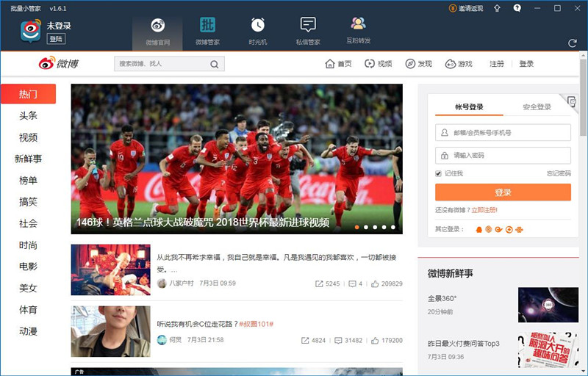Open the 何炅 post thumbnail
Viewport: 588px width, 376px height.
(x=111, y=331)
